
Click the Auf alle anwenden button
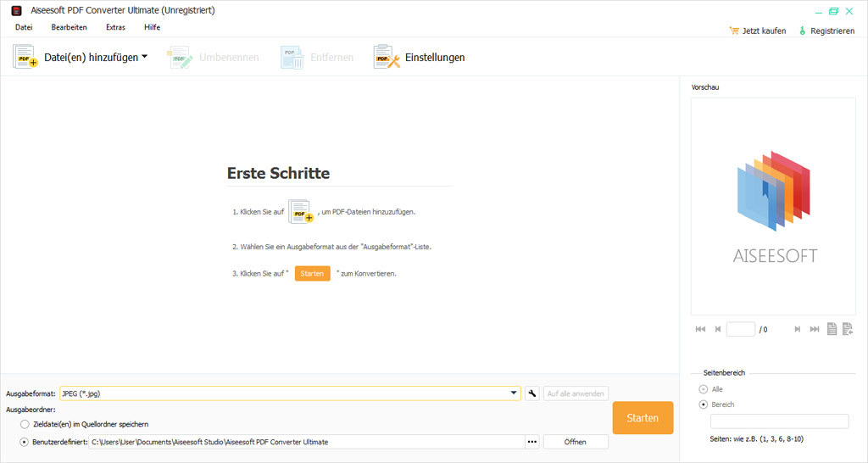point(576,393)
